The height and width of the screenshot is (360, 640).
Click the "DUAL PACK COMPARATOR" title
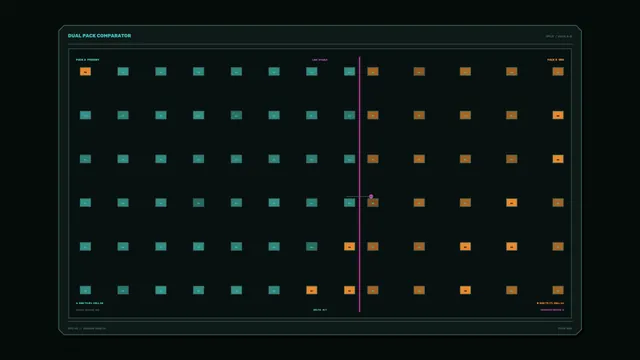100,36
